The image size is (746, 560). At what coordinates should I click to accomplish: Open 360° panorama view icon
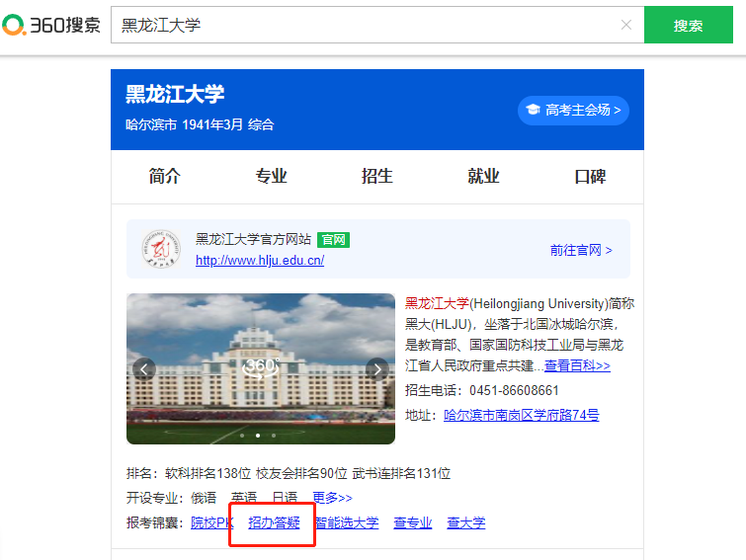point(261,366)
